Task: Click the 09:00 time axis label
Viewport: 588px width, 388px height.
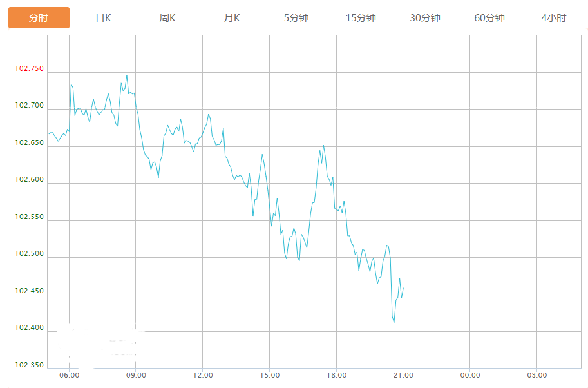Action: [x=136, y=375]
